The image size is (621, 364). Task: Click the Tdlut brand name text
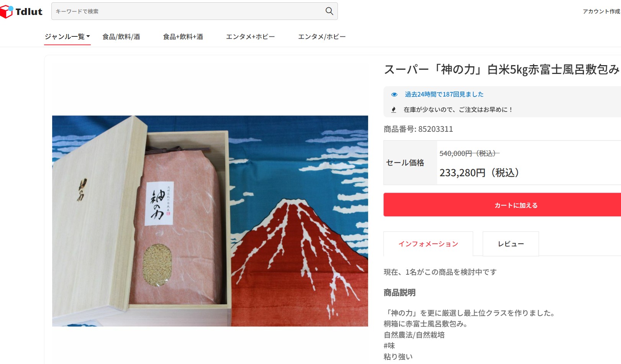click(x=29, y=12)
